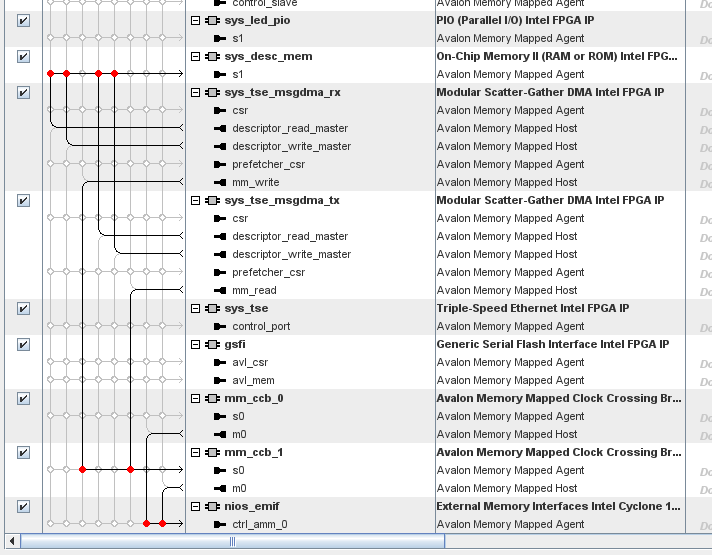712x555 pixels.
Task: Click the agent icon beside msgdma_rx csr
Action: pyautogui.click(x=220, y=110)
